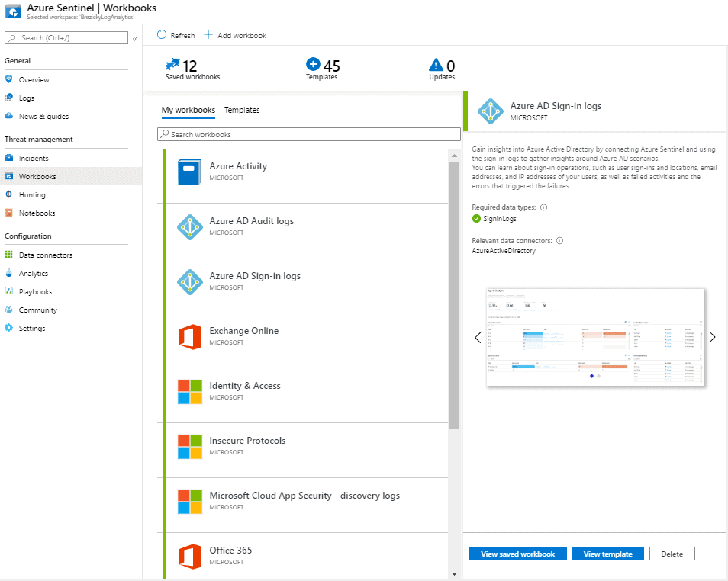
Task: Click the Overview shield icon
Action: click(9, 79)
